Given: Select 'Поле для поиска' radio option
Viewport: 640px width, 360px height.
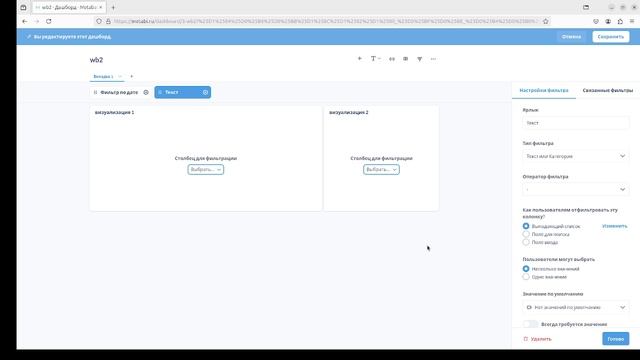Looking at the screenshot, I should tap(526, 234).
